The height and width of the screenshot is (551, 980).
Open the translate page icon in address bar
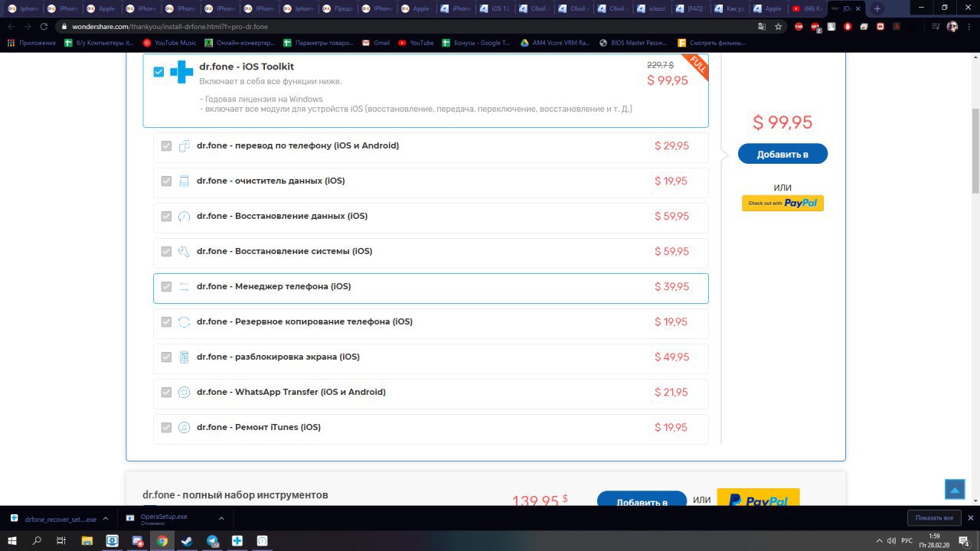tap(761, 26)
